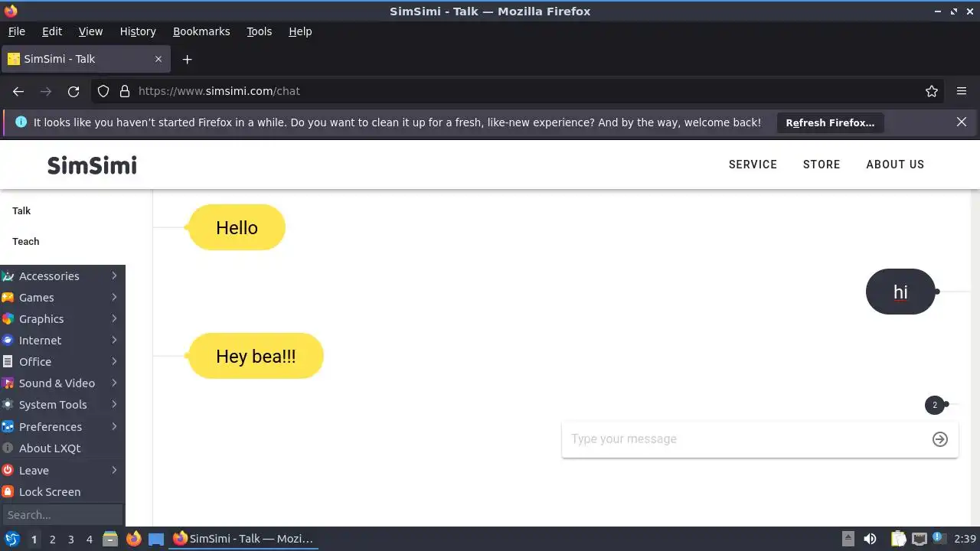Screen dimensions: 980x551
Task: Click the message counter badge showing 2
Action: (x=934, y=405)
